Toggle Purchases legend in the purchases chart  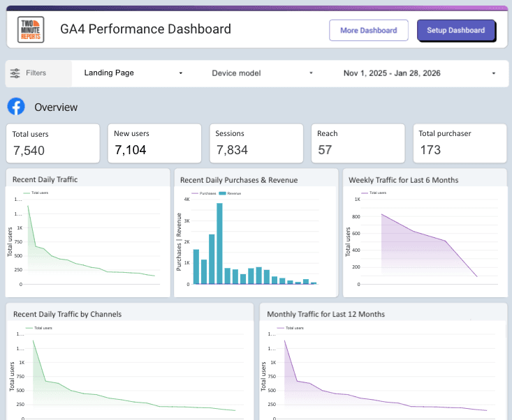[204, 193]
